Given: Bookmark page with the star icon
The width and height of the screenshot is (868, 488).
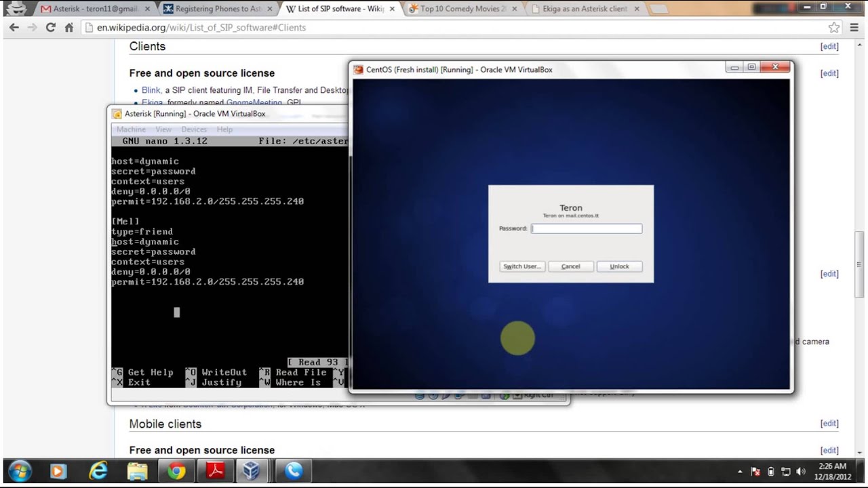Looking at the screenshot, I should pyautogui.click(x=834, y=28).
